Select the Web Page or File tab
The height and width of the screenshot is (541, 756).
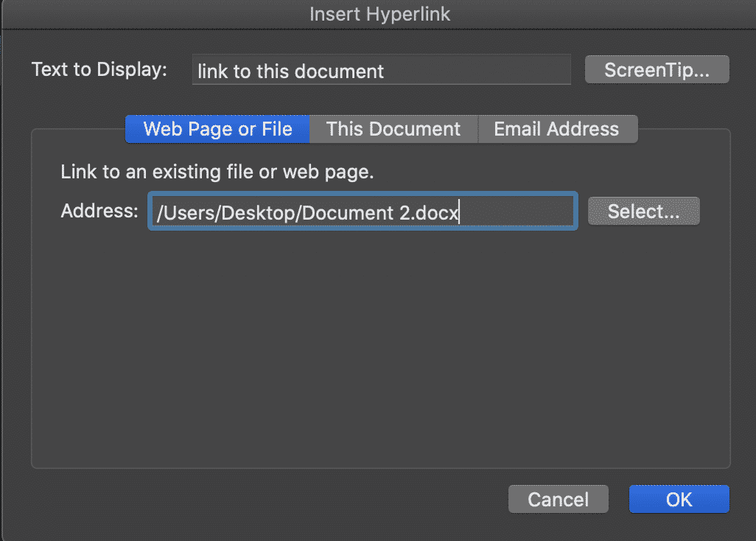click(x=217, y=129)
